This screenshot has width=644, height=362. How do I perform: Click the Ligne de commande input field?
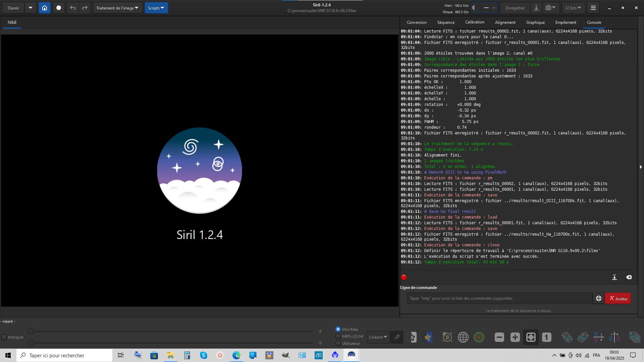coord(499,298)
